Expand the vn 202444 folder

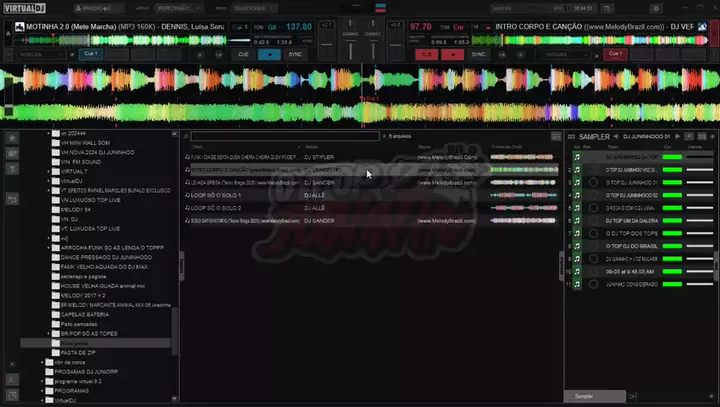[x=49, y=133]
